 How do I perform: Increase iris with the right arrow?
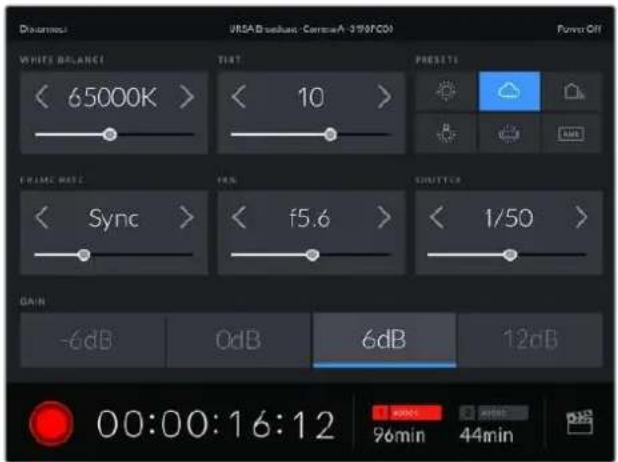[x=384, y=217]
